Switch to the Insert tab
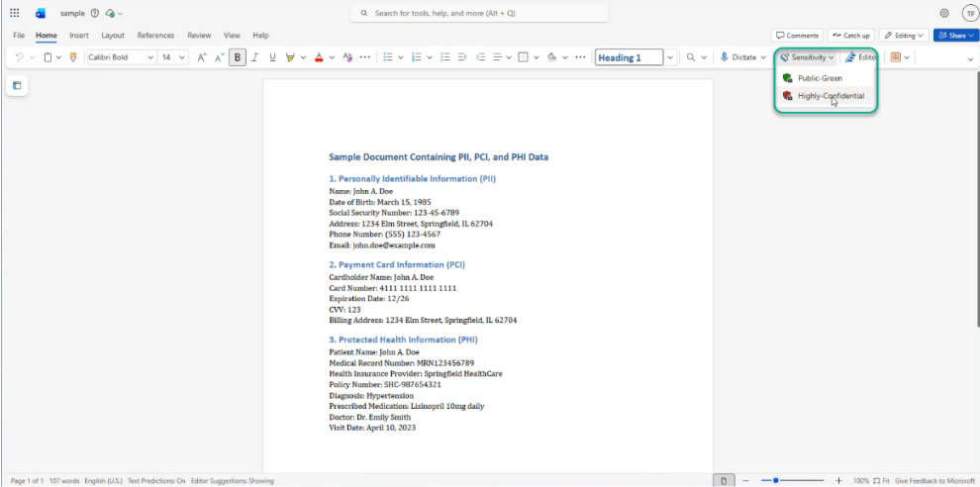Screen dimensions: 980x487 79,36
